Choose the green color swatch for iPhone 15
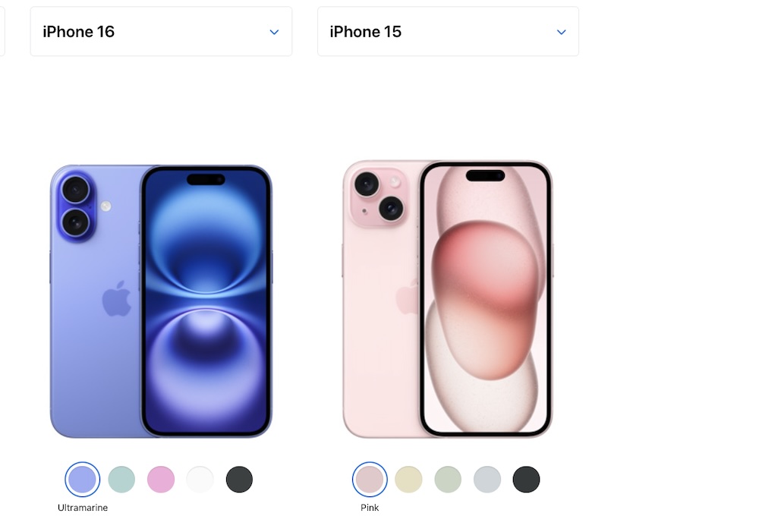This screenshot has width=759, height=532. [x=448, y=479]
